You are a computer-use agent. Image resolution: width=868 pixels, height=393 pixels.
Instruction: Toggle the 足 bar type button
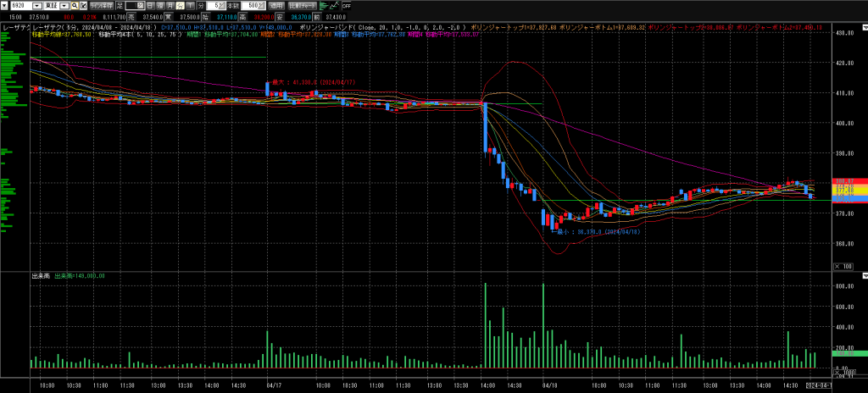(120, 5)
